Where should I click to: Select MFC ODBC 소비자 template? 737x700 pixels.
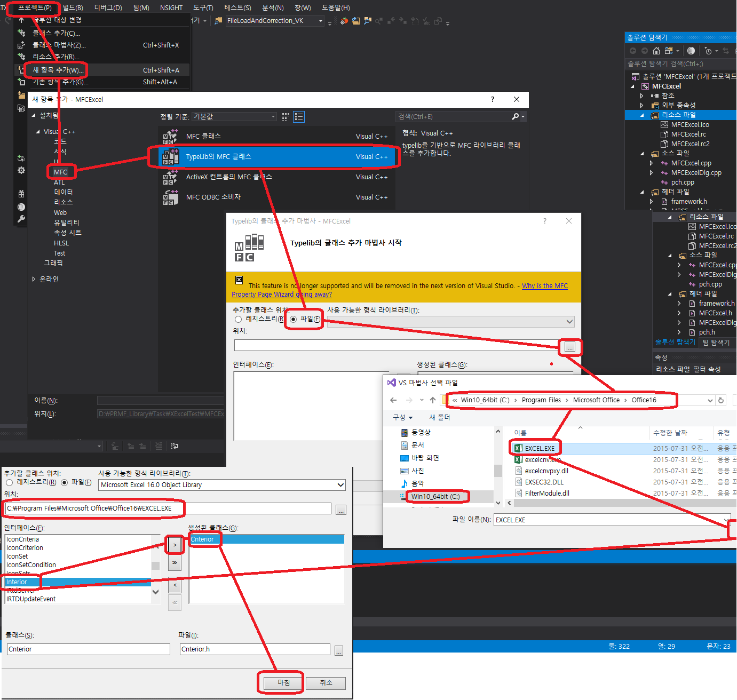click(x=277, y=197)
